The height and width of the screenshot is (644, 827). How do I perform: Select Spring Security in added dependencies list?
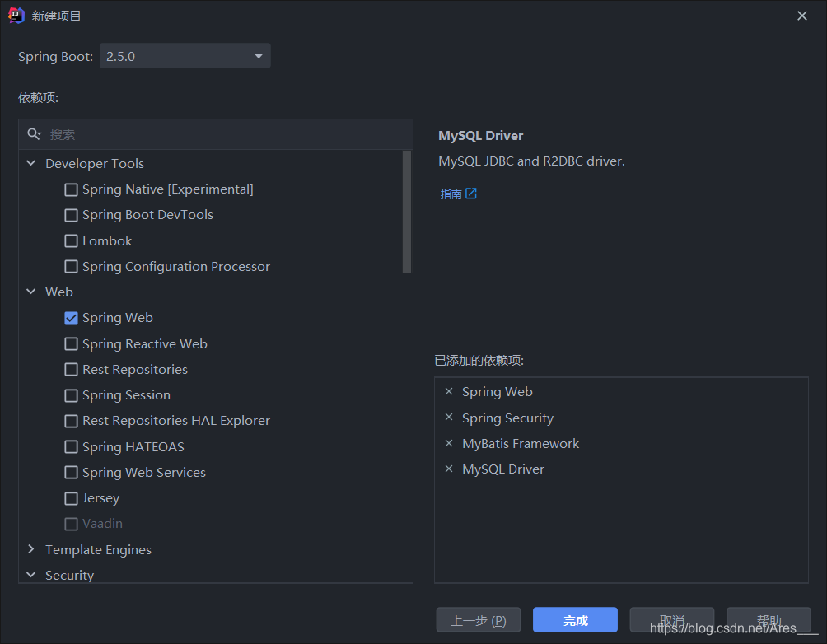pos(508,418)
